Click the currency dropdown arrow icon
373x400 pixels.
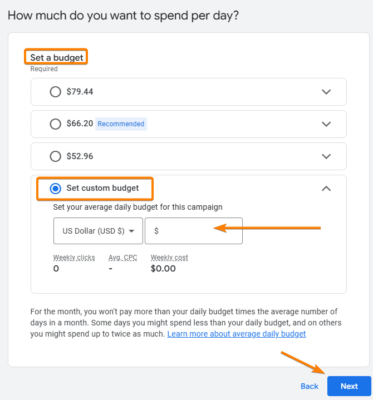pos(132,231)
